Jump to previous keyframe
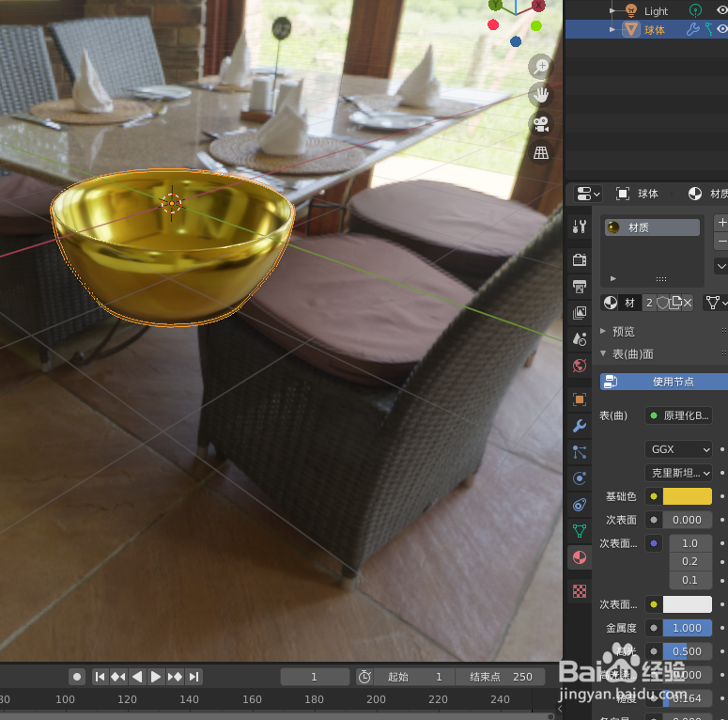The height and width of the screenshot is (720, 728). pyautogui.click(x=118, y=677)
